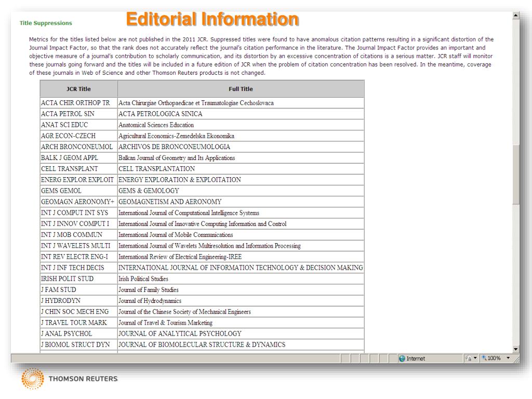
Task: Select the ARCH BRONCONEUMOL cell
Action: pyautogui.click(x=79, y=147)
